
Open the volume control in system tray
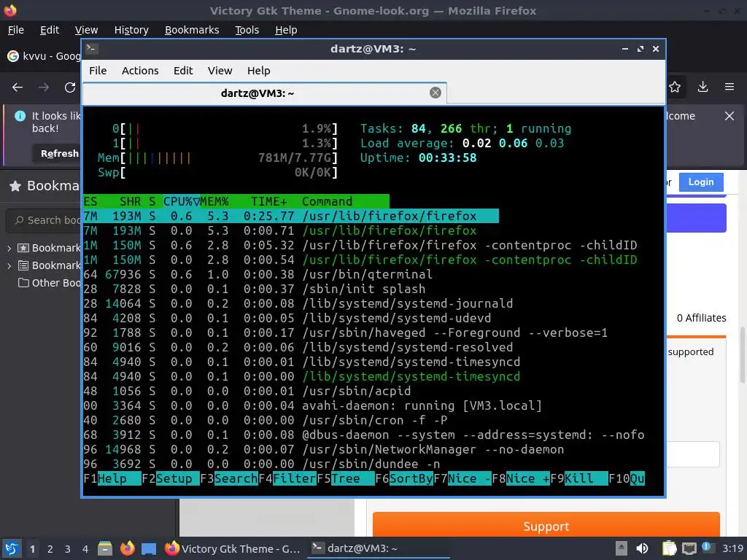point(642,548)
